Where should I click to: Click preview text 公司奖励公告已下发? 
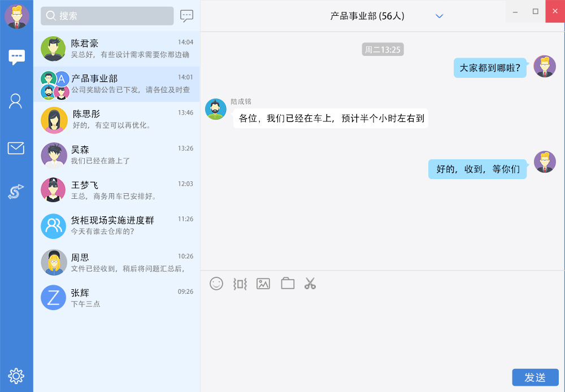(x=131, y=90)
